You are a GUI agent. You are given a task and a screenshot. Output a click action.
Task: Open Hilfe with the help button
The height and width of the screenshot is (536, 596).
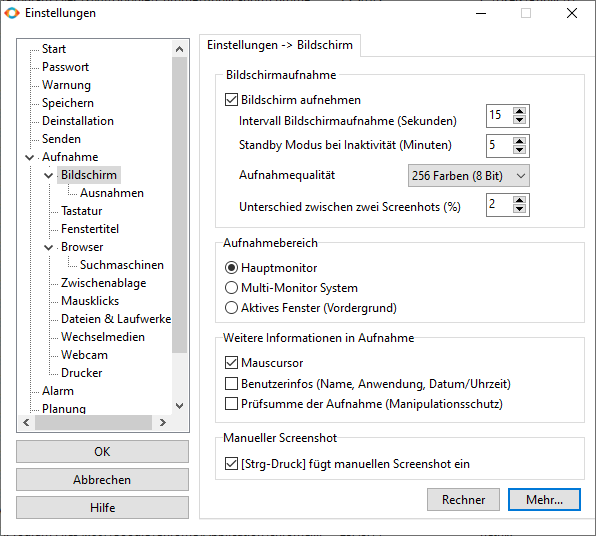[x=102, y=507]
